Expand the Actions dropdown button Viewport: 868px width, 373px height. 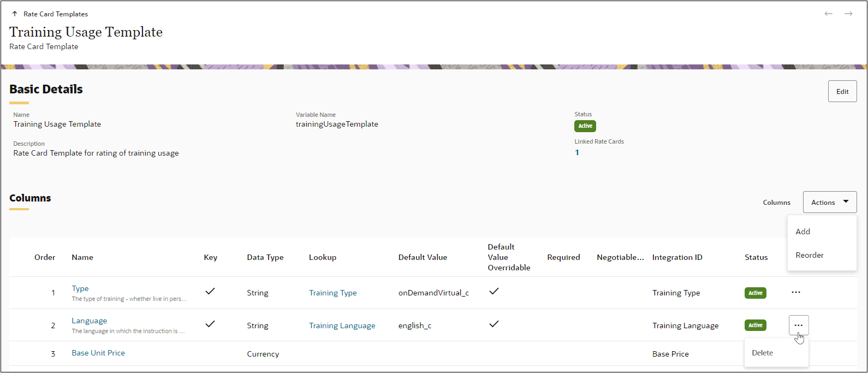(x=829, y=202)
